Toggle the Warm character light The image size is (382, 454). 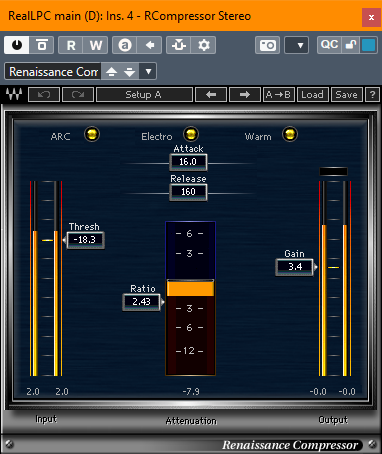tap(290, 134)
